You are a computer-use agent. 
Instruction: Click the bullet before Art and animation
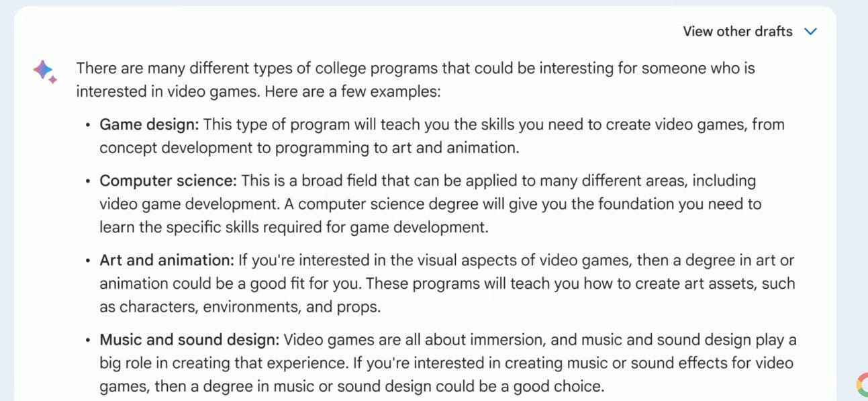click(88, 261)
